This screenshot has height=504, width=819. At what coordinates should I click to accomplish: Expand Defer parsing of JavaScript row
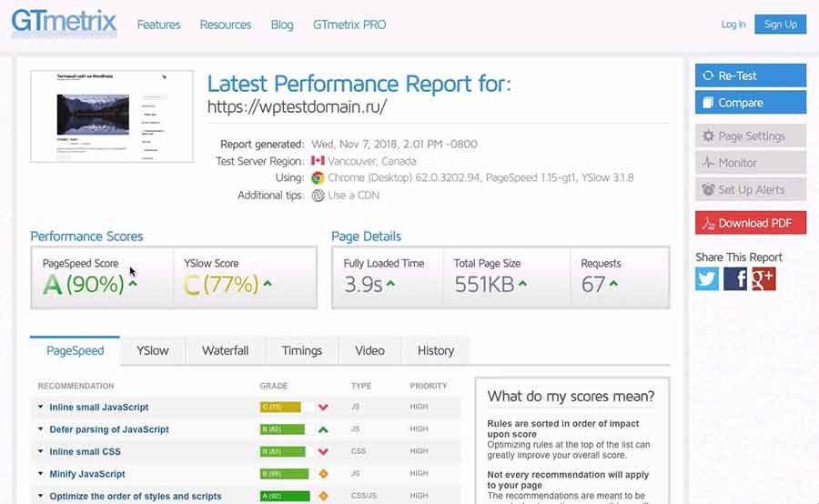(40, 428)
